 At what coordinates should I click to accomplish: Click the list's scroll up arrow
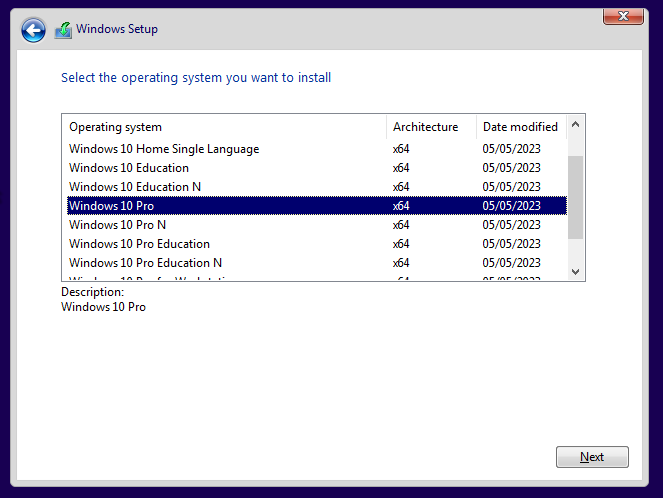pyautogui.click(x=575, y=124)
